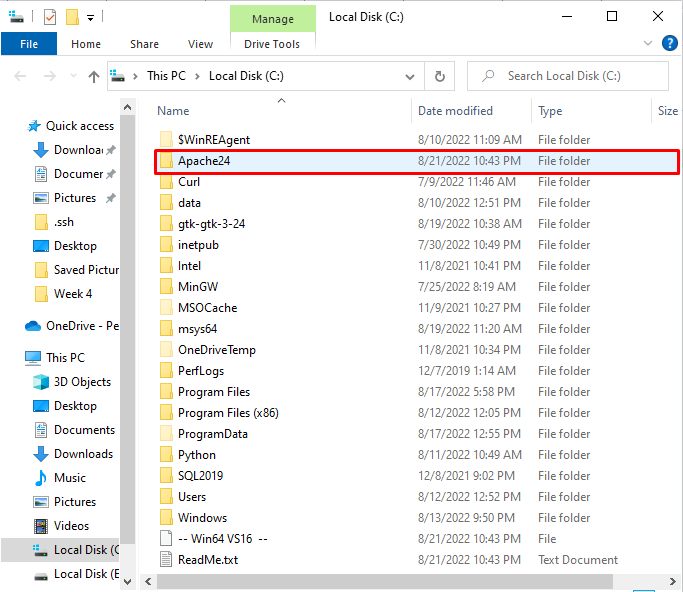
Task: Select the Drive Tools tab
Action: point(272,44)
